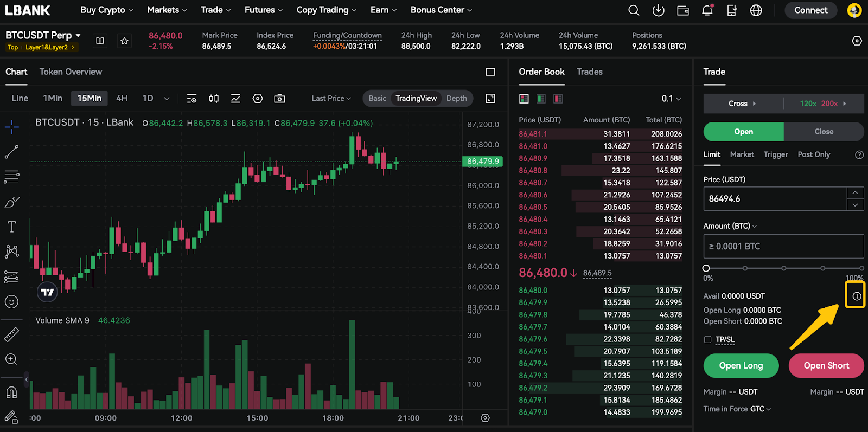
Task: Open the chart indicators icon
Action: point(235,98)
